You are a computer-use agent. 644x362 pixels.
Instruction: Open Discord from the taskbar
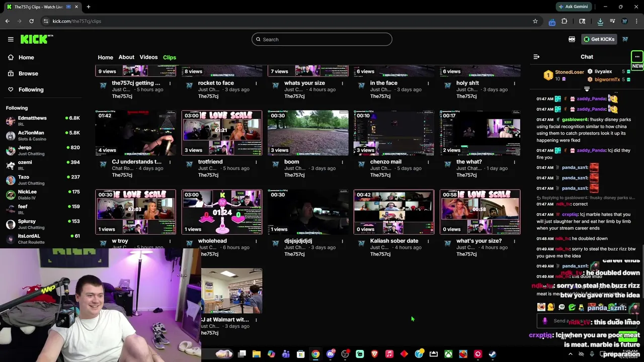[x=330, y=354]
